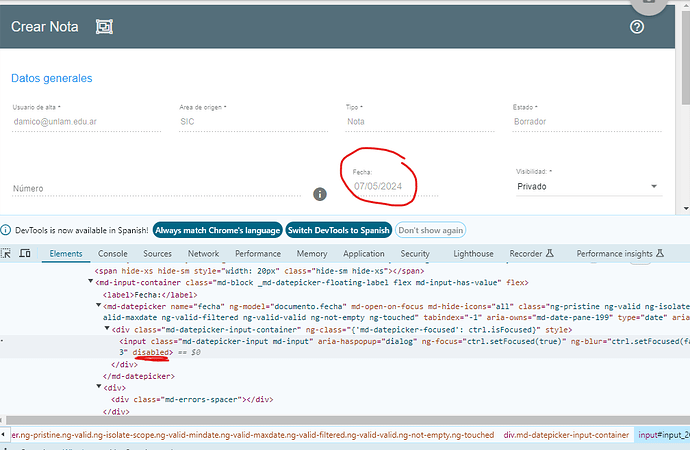Click the info icon next to Número
Image resolution: width=690 pixels, height=450 pixels.
320,194
